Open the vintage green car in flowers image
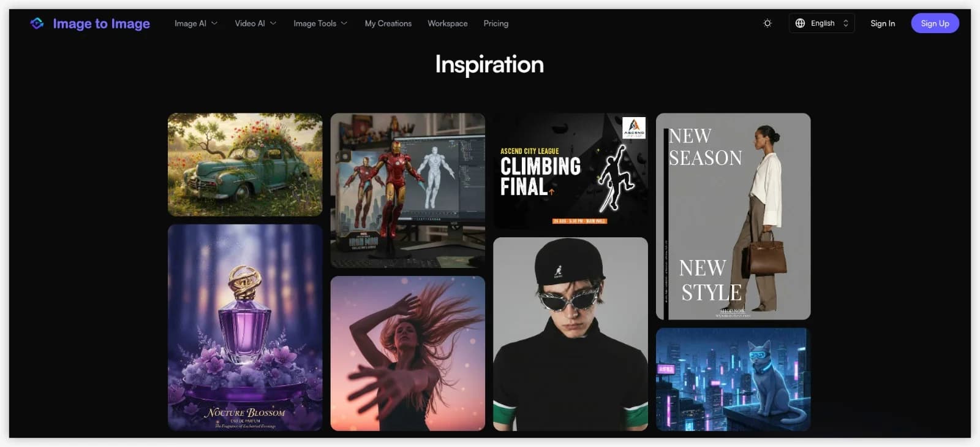Screen dimensions: 980x447 click(x=245, y=164)
